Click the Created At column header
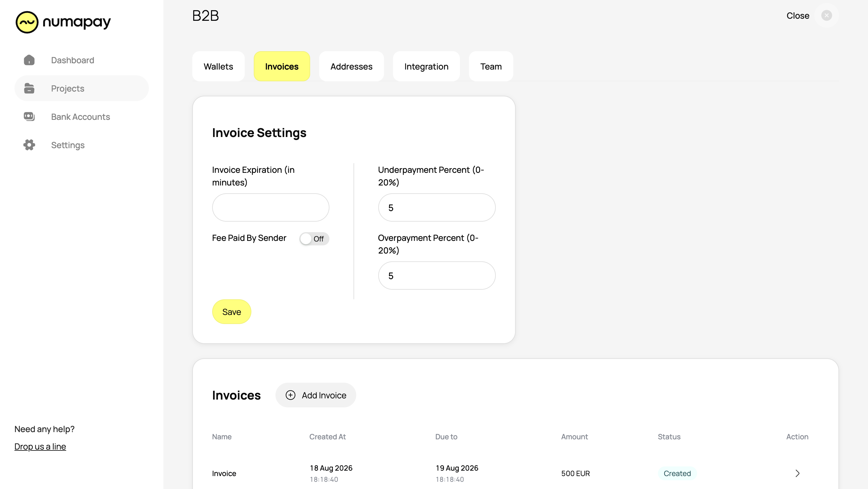Image resolution: width=868 pixels, height=489 pixels. (x=328, y=437)
